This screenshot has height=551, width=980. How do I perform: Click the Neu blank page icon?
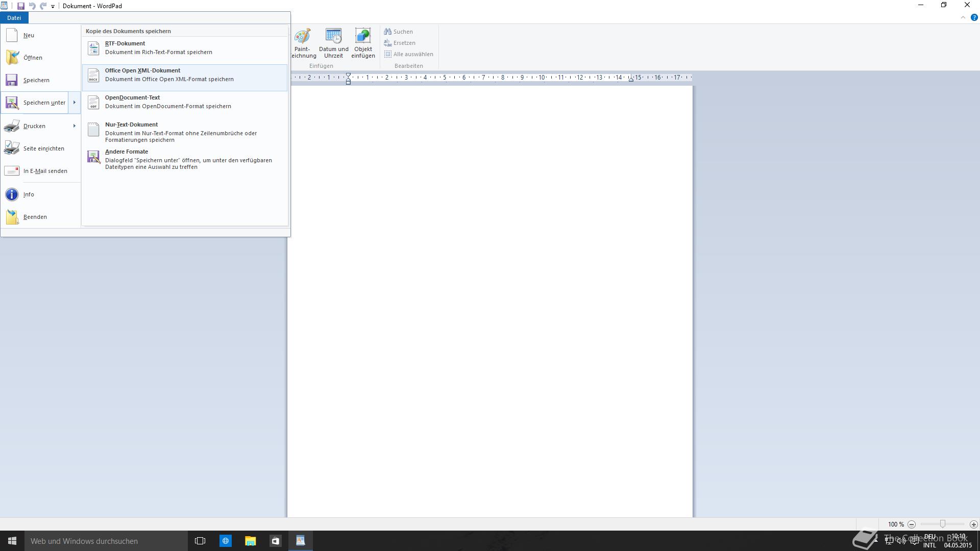pyautogui.click(x=12, y=35)
